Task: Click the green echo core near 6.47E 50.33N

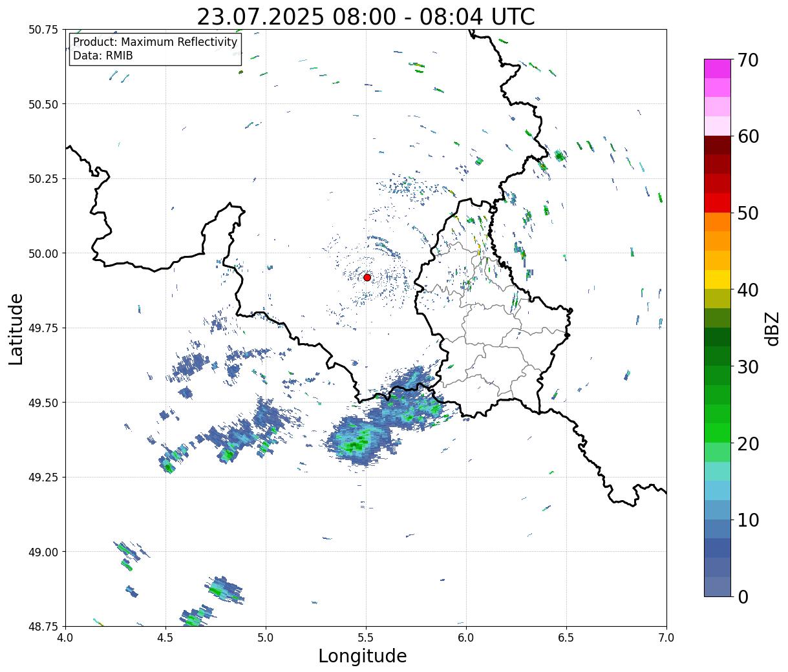Action: pyautogui.click(x=560, y=156)
